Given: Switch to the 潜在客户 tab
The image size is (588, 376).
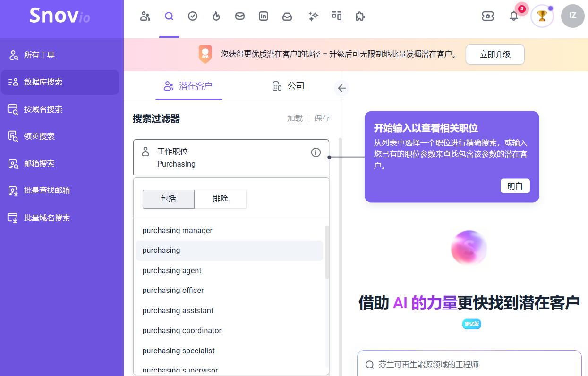Looking at the screenshot, I should pos(188,86).
